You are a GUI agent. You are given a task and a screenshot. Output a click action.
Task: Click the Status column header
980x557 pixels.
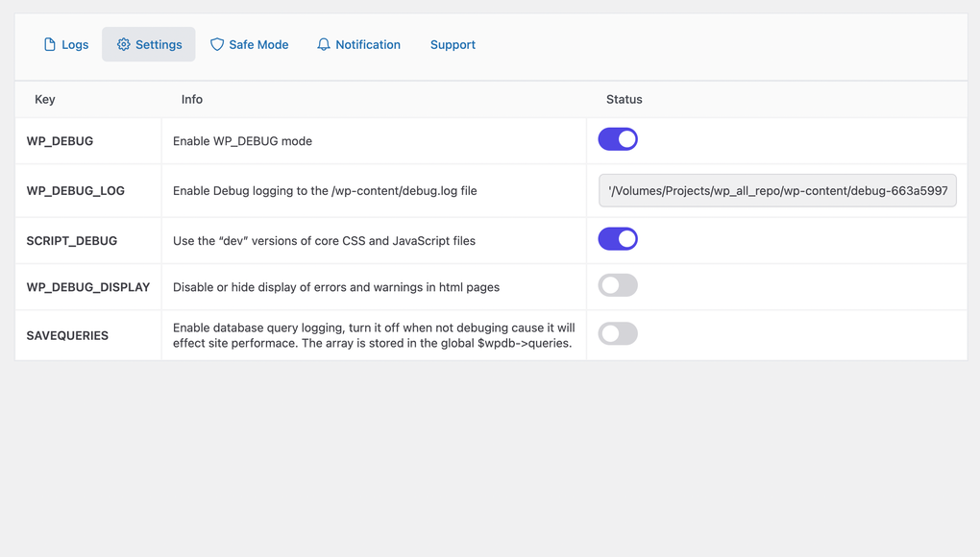624,99
